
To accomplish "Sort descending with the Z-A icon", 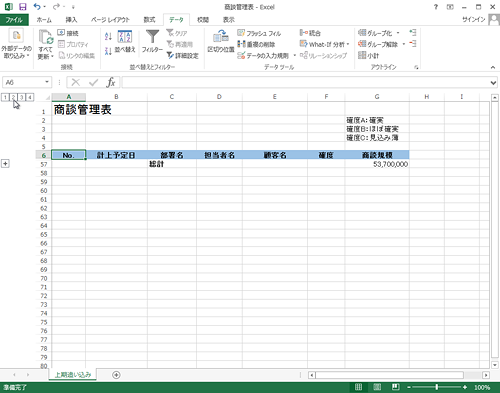I will 108,51.
